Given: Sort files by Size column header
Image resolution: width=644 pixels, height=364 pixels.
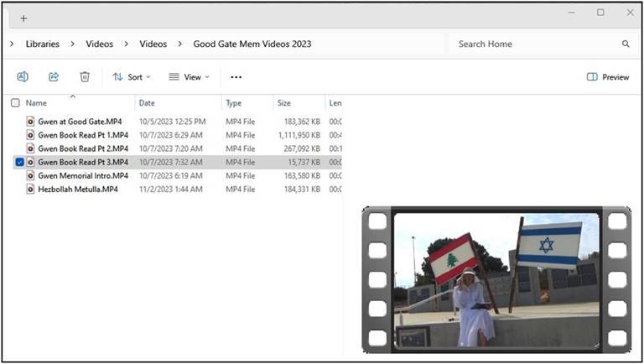Looking at the screenshot, I should pyautogui.click(x=284, y=103).
